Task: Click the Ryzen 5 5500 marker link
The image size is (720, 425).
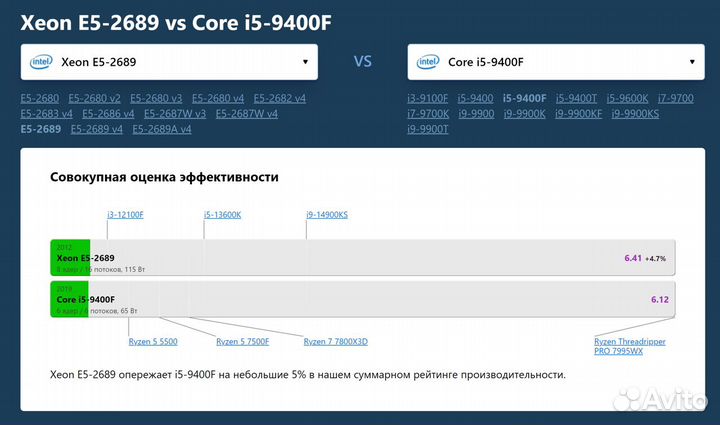Action: pos(153,341)
